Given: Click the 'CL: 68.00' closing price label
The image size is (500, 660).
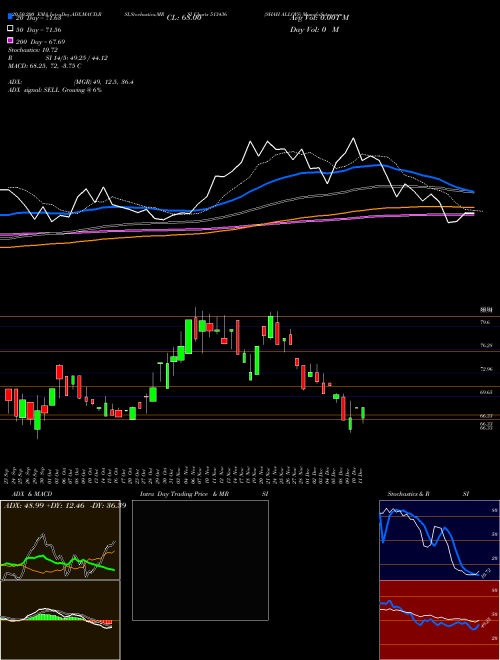Looking at the screenshot, I should click(184, 18).
